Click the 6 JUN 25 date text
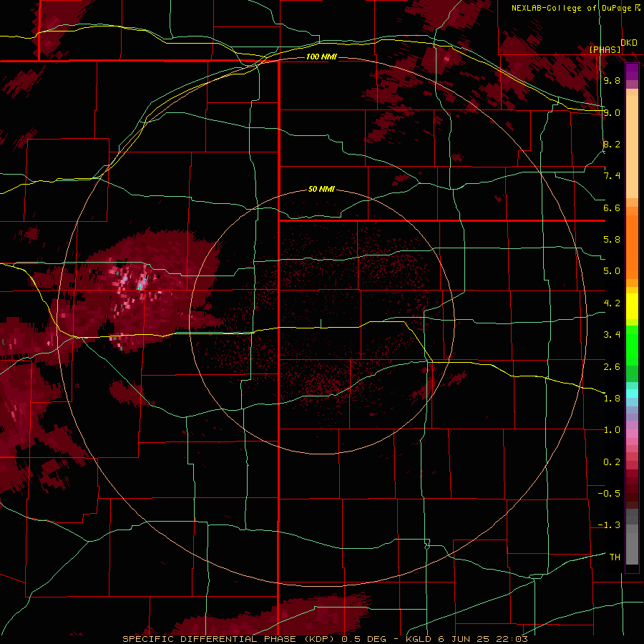Viewport: 644px width, 644px height. pyautogui.click(x=465, y=639)
